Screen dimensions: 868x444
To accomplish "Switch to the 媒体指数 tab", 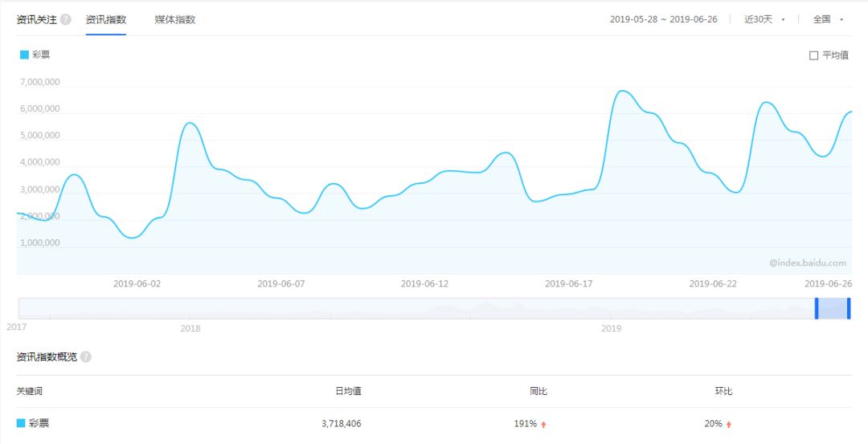I will tap(175, 20).
